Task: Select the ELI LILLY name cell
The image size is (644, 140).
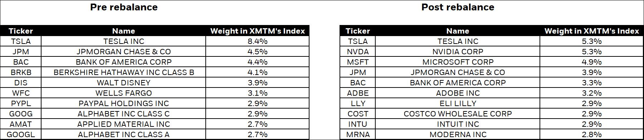Action: click(458, 103)
